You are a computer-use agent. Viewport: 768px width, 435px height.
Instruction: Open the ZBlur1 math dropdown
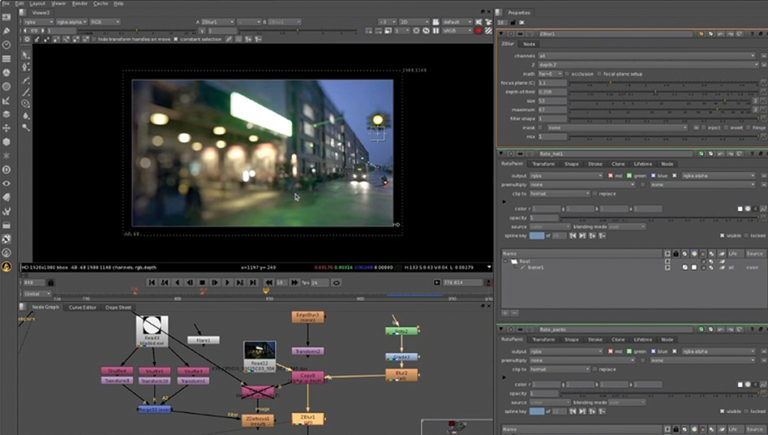point(550,74)
